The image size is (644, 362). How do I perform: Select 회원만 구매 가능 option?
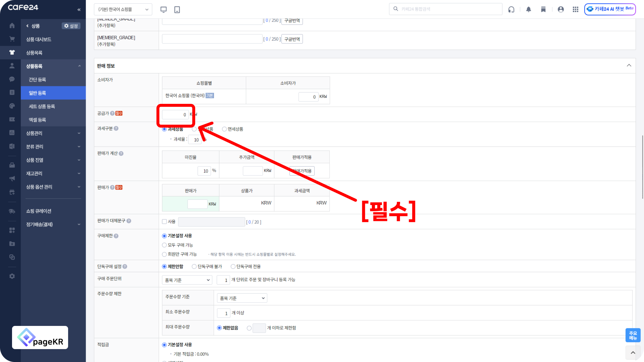point(164,254)
